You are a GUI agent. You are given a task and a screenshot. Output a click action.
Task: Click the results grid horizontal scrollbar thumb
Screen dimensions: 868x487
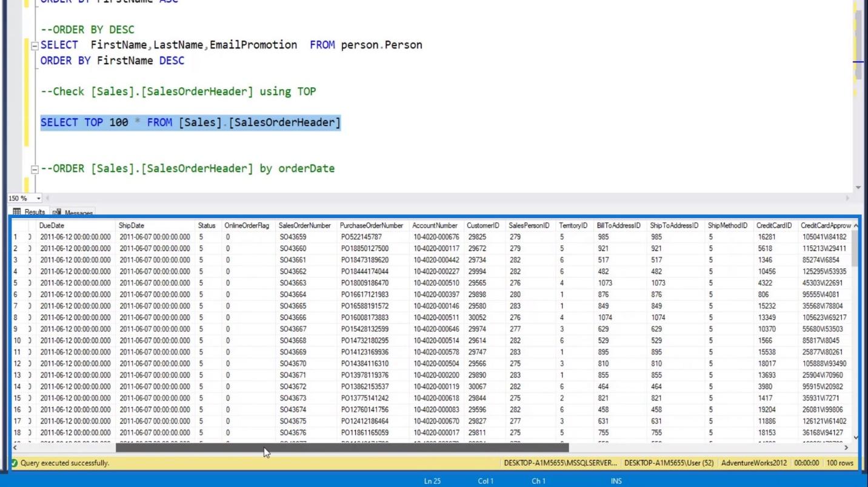(342, 448)
